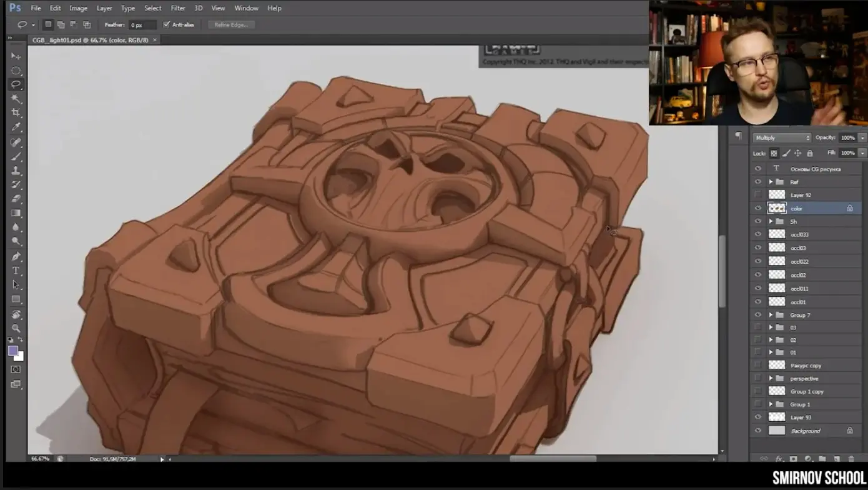The height and width of the screenshot is (490, 868).
Task: Click the Pen tool icon
Action: pyautogui.click(x=16, y=256)
